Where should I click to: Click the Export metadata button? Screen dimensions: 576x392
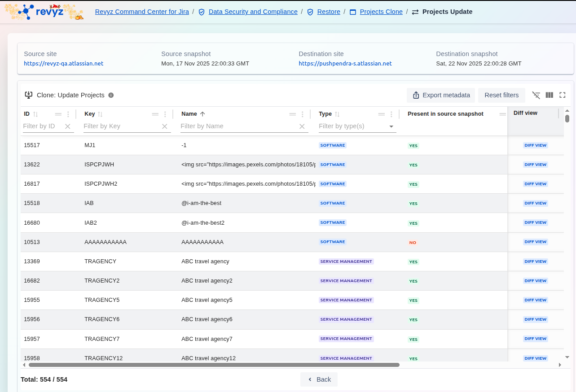click(x=441, y=95)
